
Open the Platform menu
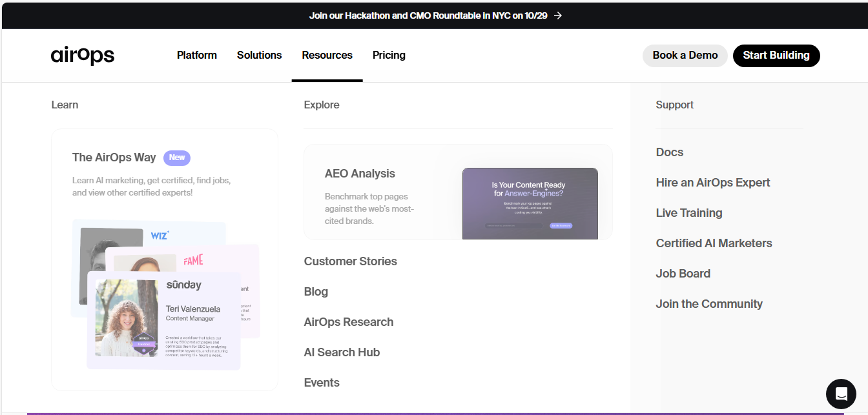(x=197, y=56)
